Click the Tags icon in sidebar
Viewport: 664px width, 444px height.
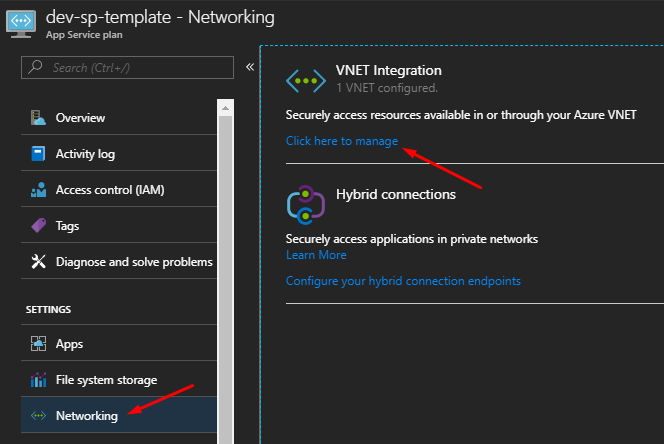(39, 226)
